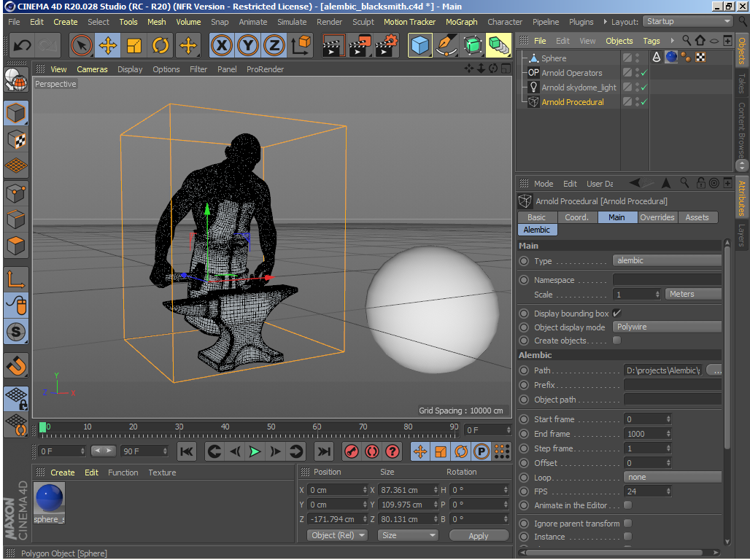Toggle Display bounding box checkbox
This screenshot has width=750, height=560.
tap(616, 314)
